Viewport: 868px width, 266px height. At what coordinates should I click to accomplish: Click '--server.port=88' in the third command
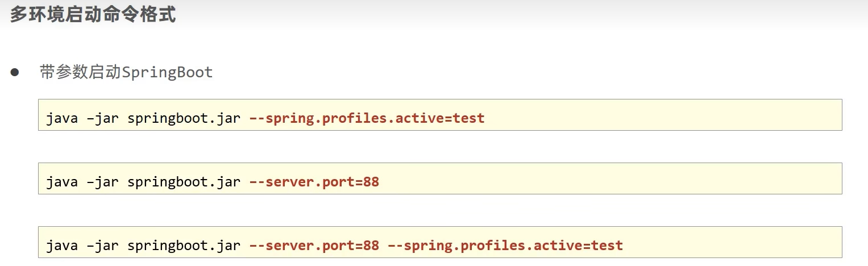tap(314, 246)
